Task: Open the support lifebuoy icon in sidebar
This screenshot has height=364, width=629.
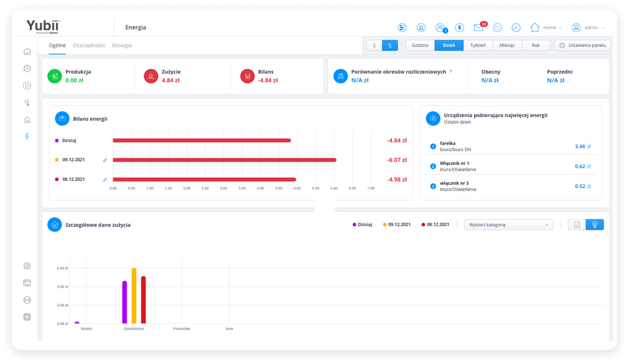Action: click(x=27, y=317)
